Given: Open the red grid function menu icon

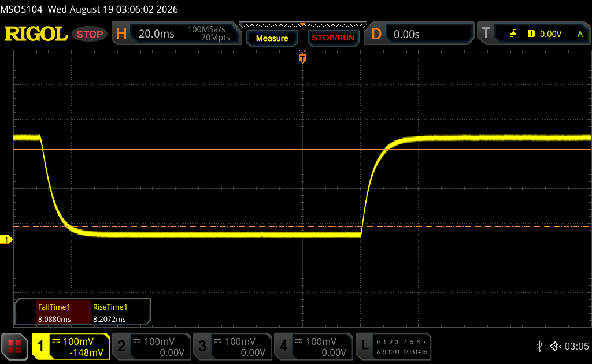Looking at the screenshot, I should (14, 346).
